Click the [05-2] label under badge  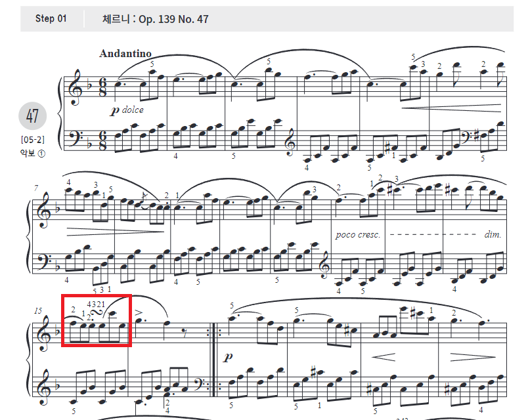point(33,140)
